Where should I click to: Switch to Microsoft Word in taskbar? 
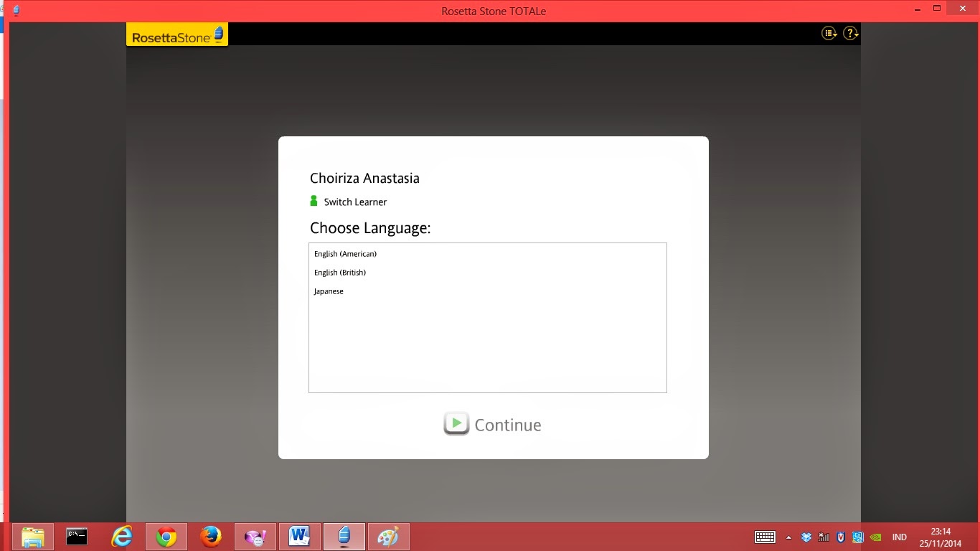300,537
